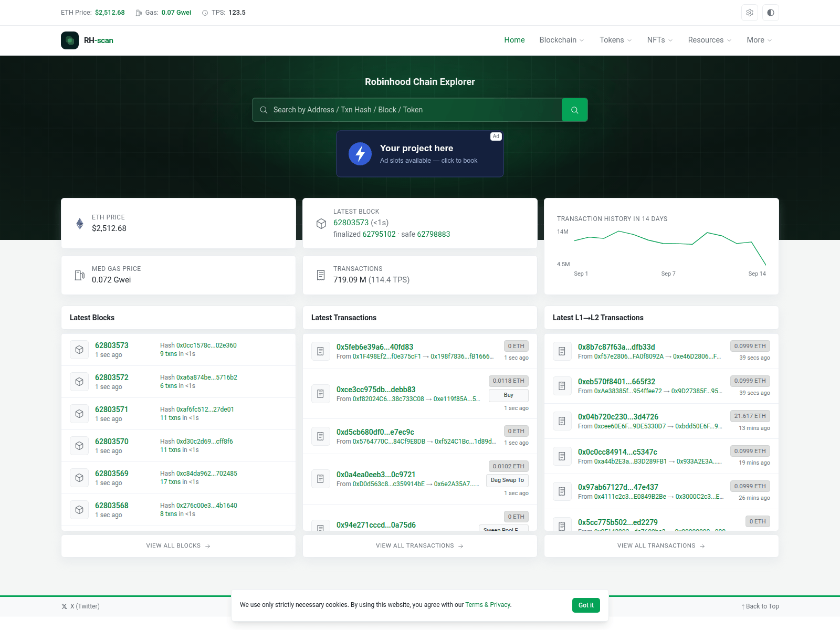
Task: Open finalized block 62795102 link
Action: (379, 234)
